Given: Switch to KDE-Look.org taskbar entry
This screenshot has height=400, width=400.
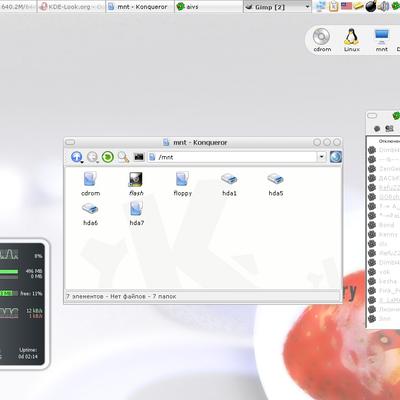Looking at the screenshot, I should pos(71,7).
